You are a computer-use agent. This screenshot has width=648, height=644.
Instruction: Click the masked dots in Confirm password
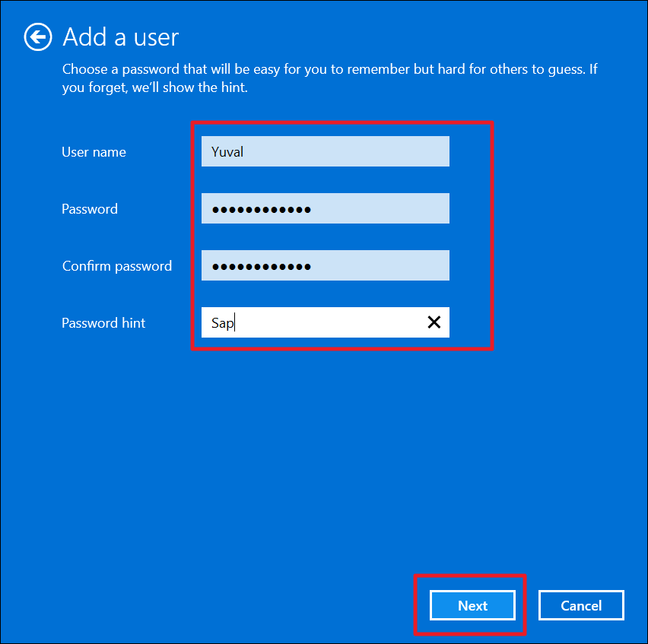[261, 266]
